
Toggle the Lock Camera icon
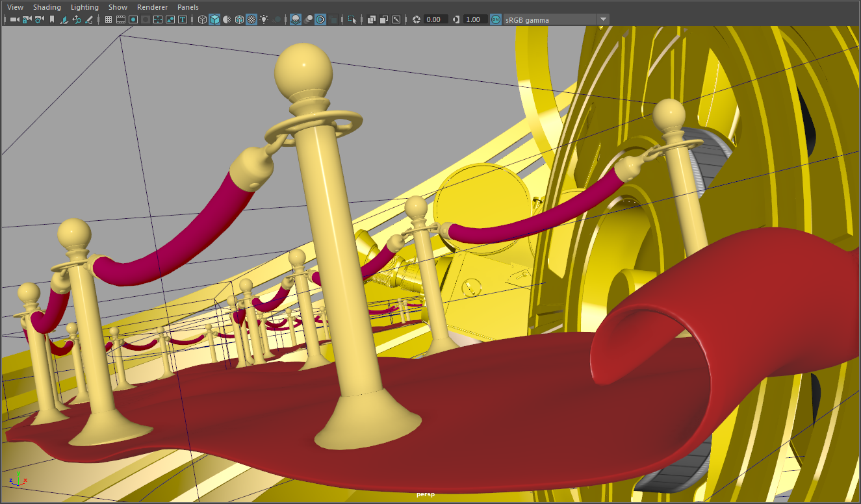27,19
